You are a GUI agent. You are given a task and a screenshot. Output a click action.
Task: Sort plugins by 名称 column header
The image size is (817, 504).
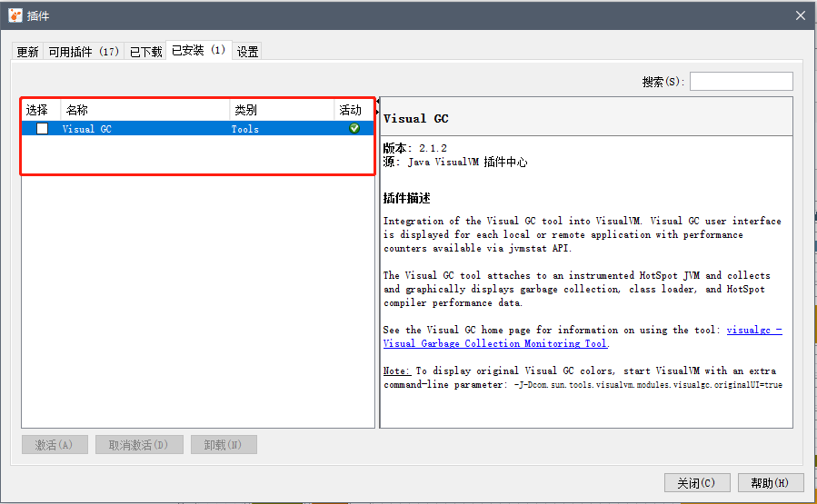point(144,110)
